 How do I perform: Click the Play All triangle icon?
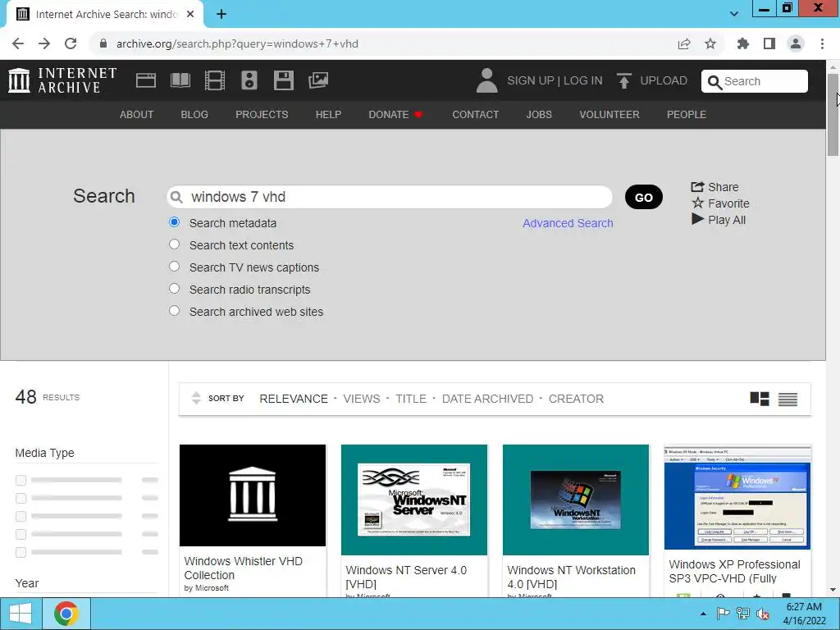697,219
